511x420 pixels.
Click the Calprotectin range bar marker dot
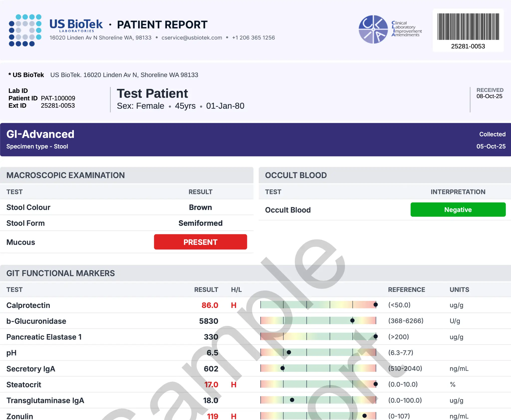coord(376,305)
